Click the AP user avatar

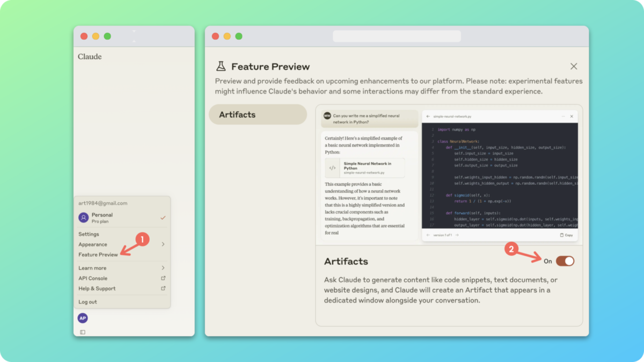[x=83, y=318]
